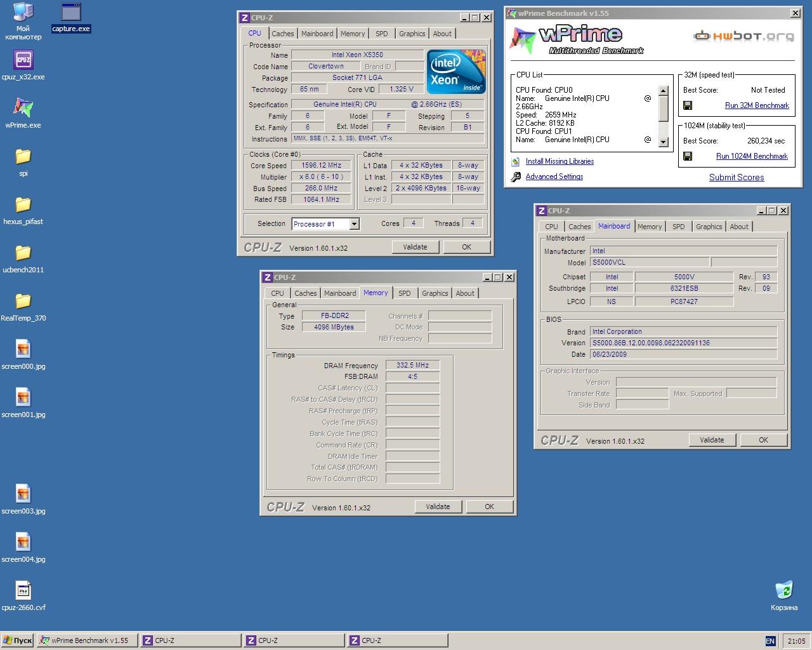
Task: Open CPU tab in Mainboard window
Action: pos(551,227)
